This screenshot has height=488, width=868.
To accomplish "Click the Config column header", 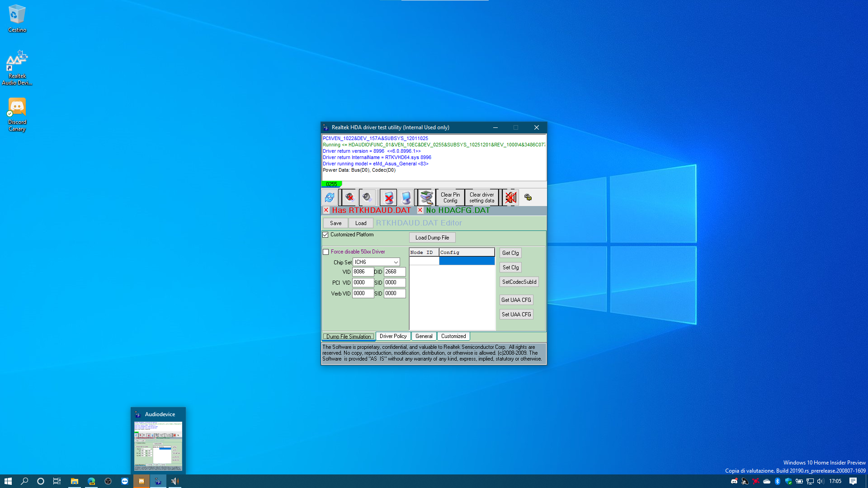I will 467,253.
